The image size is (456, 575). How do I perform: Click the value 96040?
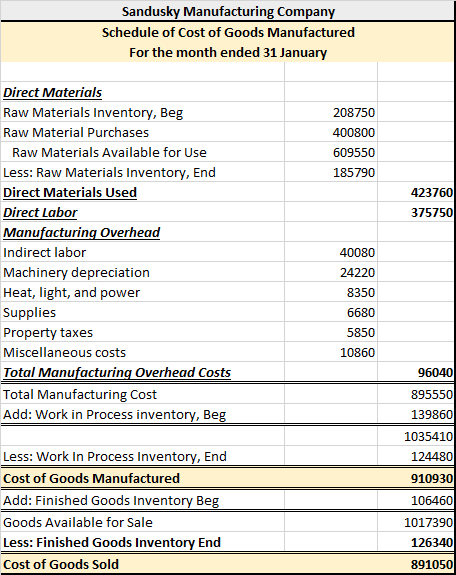click(x=435, y=372)
